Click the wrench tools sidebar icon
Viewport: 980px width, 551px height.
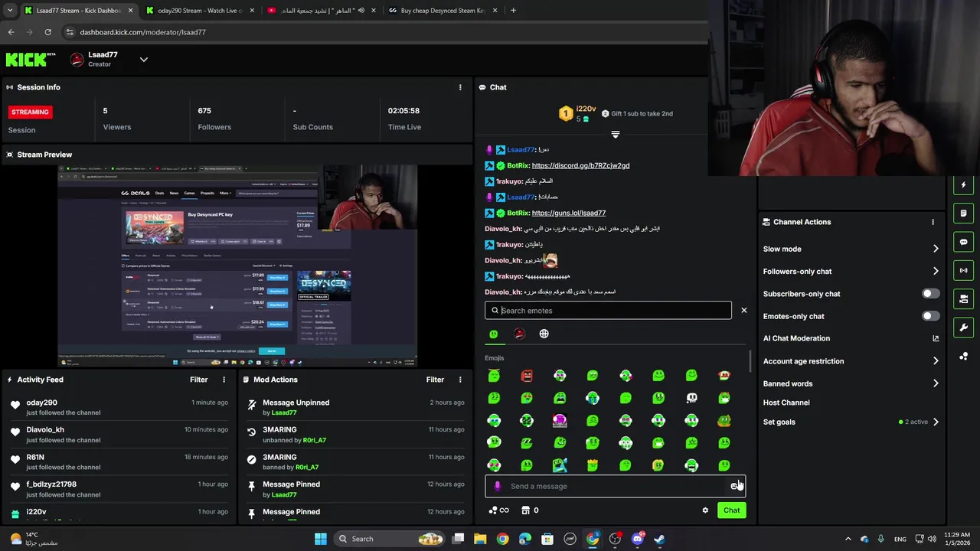point(963,328)
